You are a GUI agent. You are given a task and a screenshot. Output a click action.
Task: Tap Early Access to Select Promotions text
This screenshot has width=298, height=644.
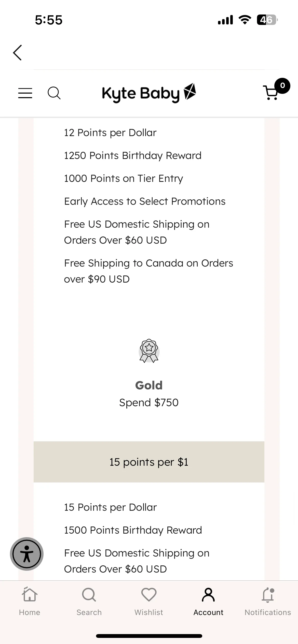[145, 201]
